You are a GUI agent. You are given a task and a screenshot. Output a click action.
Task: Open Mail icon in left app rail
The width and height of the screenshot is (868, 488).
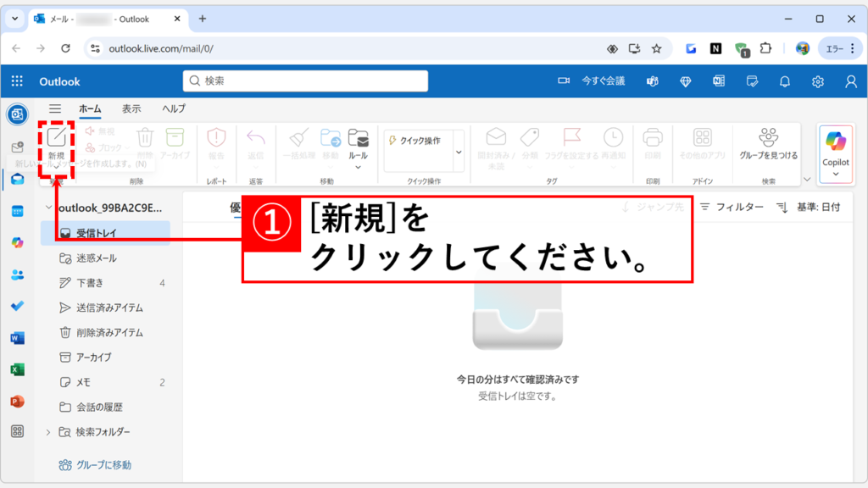[17, 180]
